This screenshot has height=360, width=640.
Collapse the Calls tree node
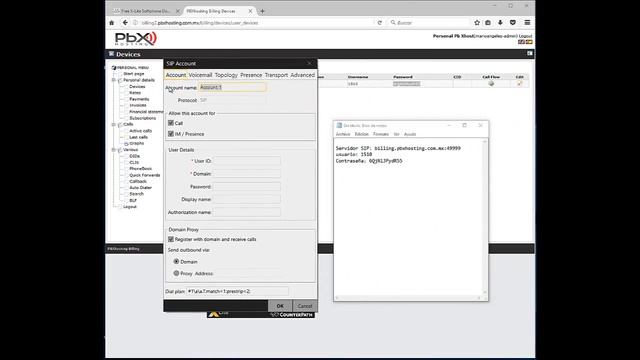pos(114,124)
